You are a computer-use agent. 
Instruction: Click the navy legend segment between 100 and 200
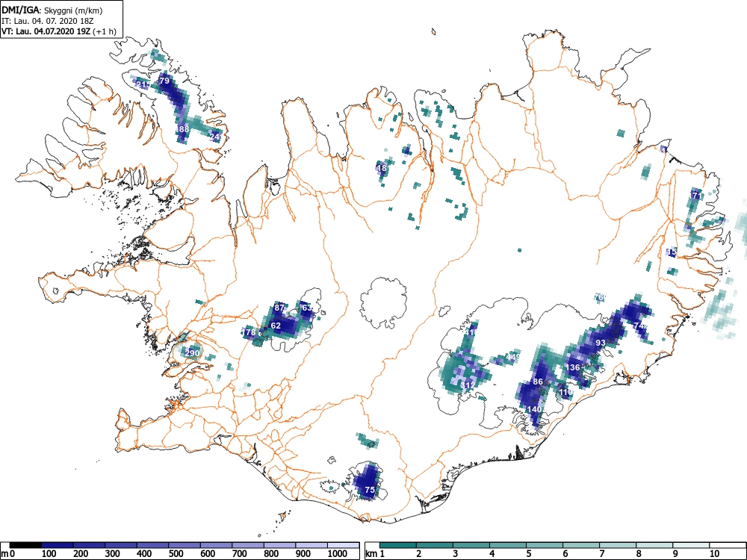pos(58,545)
